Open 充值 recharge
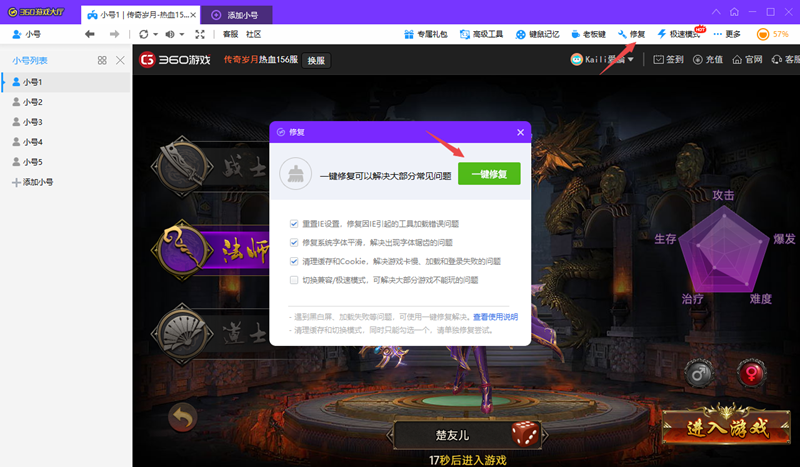This screenshot has height=467, width=800. point(708,60)
